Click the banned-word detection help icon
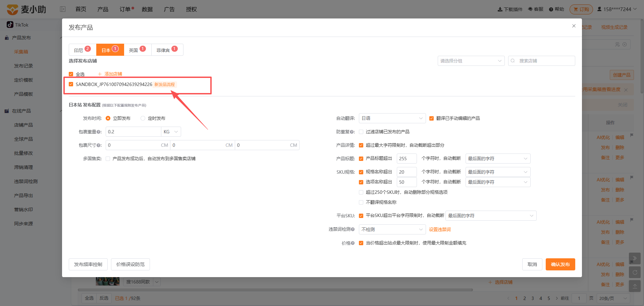This screenshot has height=306, width=644. [x=353, y=229]
